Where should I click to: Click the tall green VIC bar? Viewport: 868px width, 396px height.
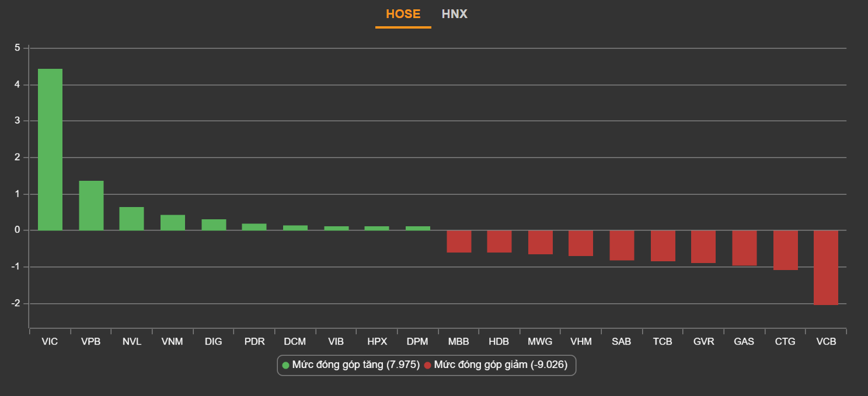pyautogui.click(x=50, y=149)
